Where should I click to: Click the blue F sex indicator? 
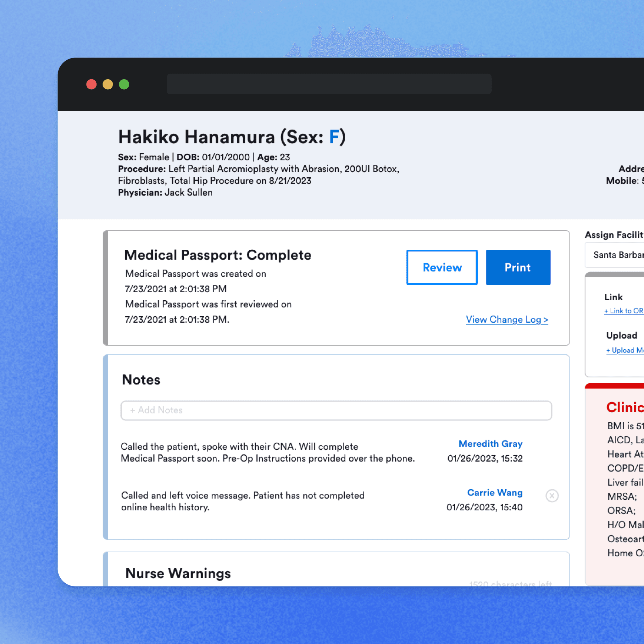[x=334, y=137]
